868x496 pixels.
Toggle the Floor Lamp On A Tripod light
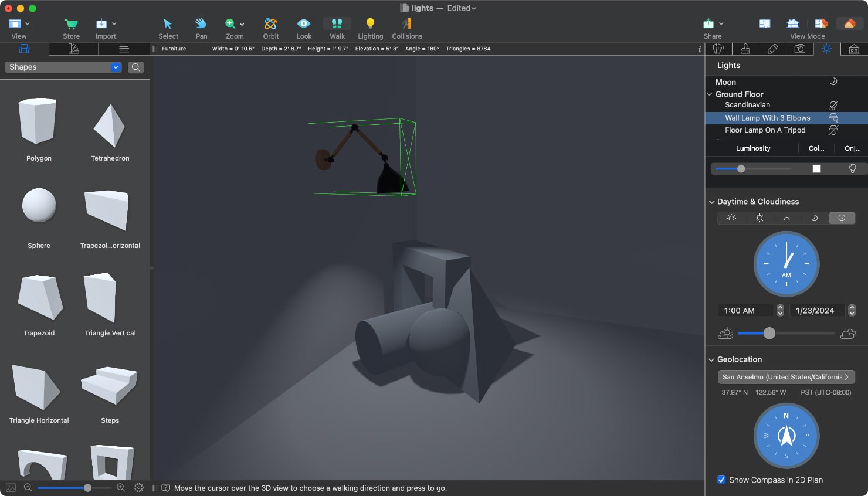833,130
